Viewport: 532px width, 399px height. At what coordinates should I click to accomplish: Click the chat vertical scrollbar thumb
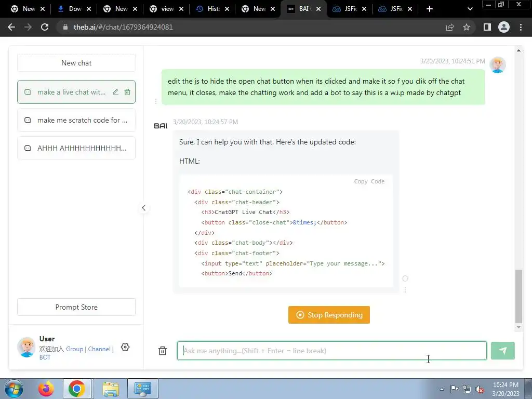click(518, 296)
